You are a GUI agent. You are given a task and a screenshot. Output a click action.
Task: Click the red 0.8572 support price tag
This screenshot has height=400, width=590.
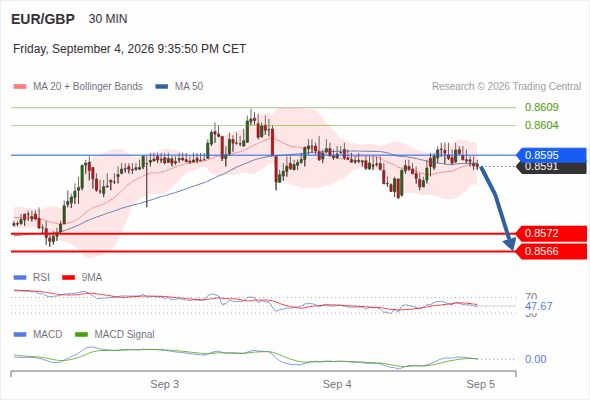click(x=551, y=234)
